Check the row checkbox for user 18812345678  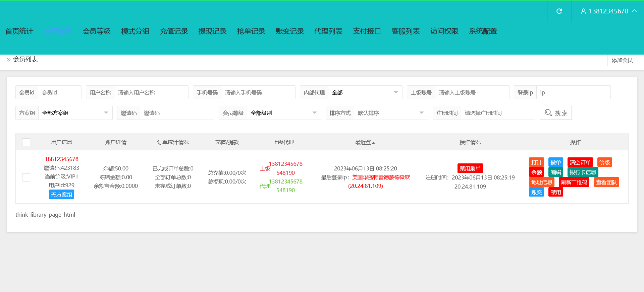click(26, 177)
